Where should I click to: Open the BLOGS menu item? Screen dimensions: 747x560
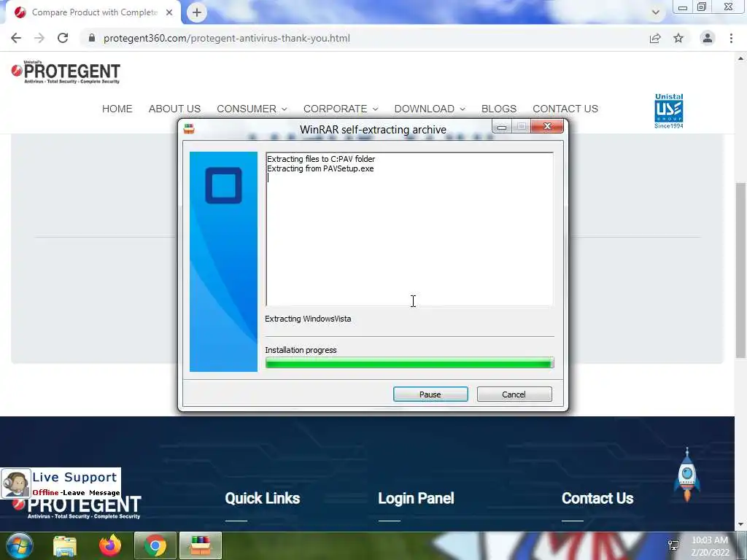pyautogui.click(x=499, y=109)
